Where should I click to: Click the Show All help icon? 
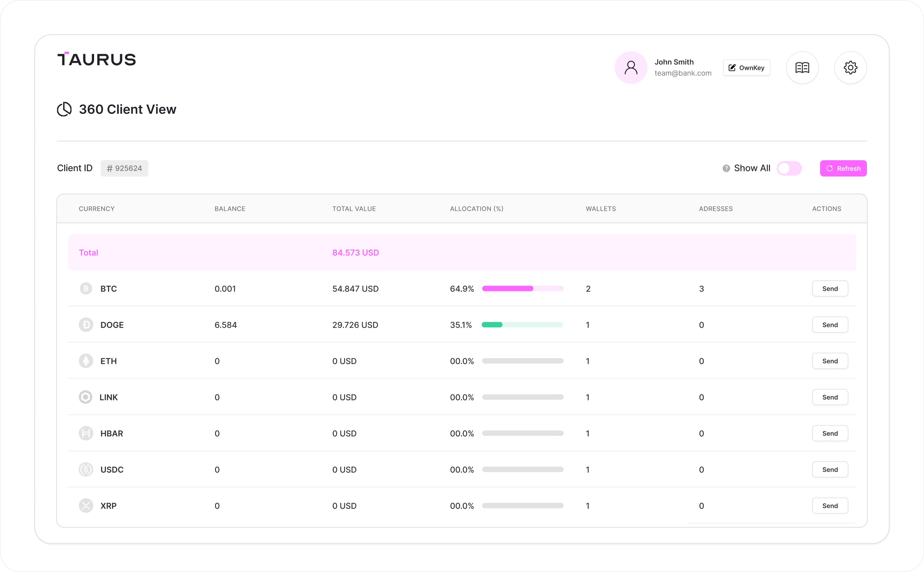pyautogui.click(x=726, y=168)
